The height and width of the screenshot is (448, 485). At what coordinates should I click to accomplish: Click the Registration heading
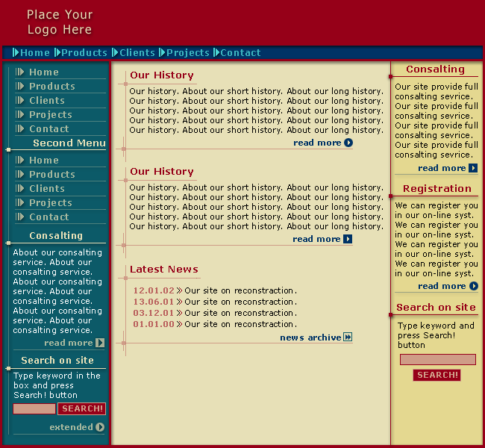click(437, 189)
